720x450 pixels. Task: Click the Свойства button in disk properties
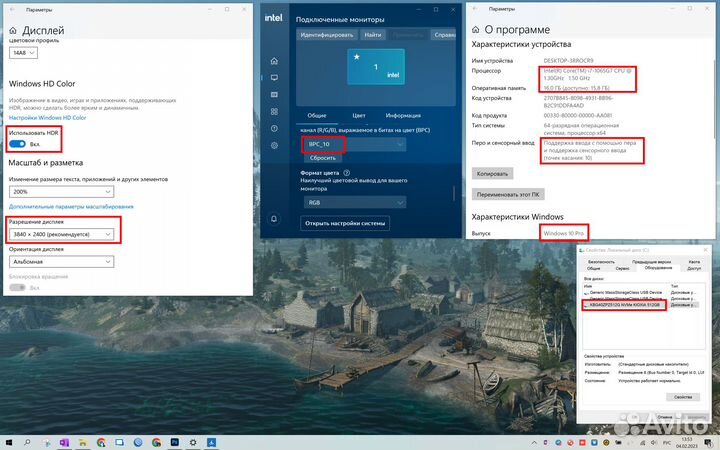click(x=683, y=397)
